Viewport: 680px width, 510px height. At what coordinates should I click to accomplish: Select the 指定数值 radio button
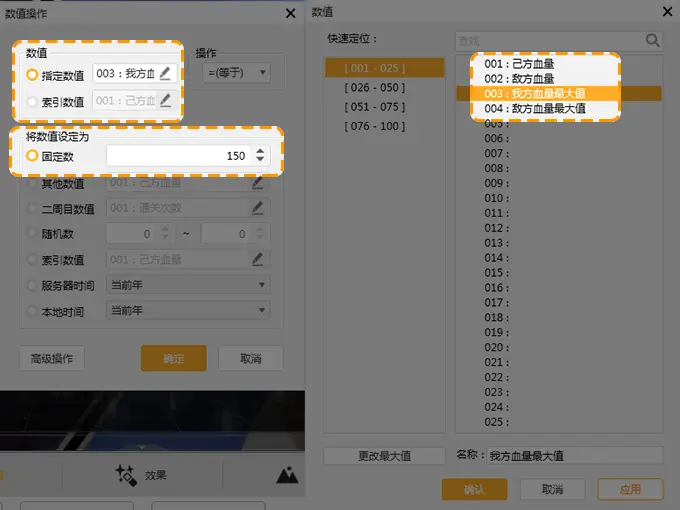pyautogui.click(x=33, y=74)
